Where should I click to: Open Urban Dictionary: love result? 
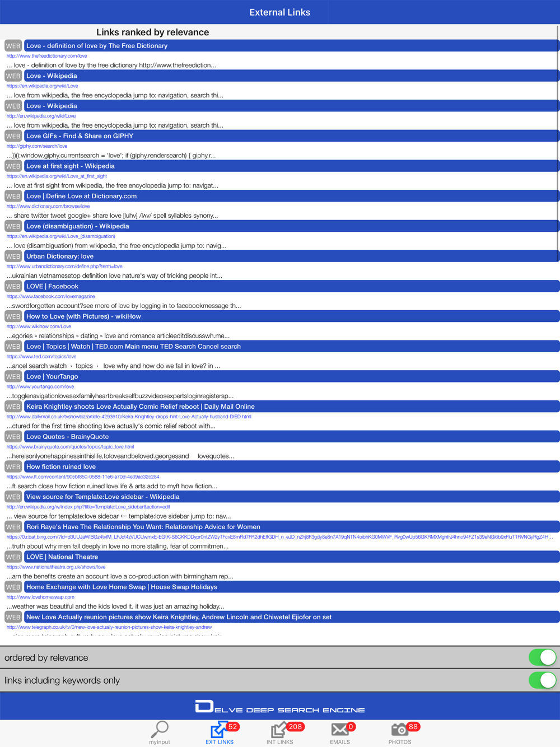coord(292,256)
